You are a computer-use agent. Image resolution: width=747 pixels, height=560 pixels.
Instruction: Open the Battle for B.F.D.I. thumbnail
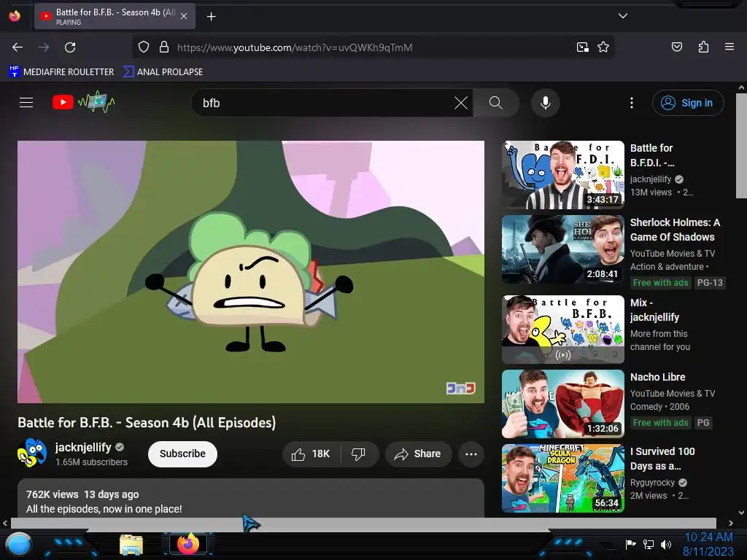[x=563, y=175]
